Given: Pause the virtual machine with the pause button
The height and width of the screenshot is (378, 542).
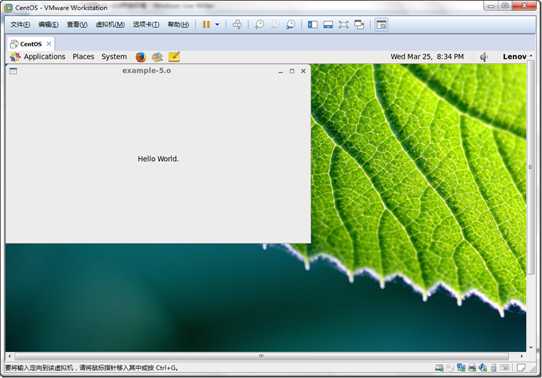Looking at the screenshot, I should click(206, 25).
